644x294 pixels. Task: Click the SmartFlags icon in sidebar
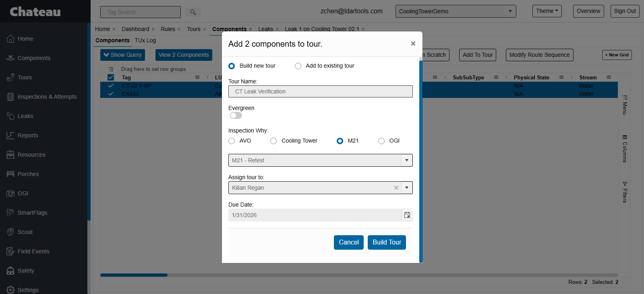coord(10,213)
